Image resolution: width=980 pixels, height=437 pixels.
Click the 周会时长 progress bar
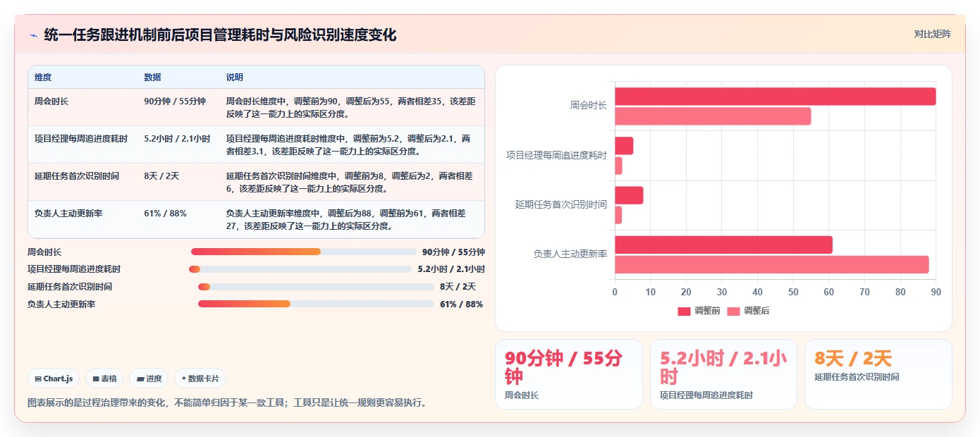tap(304, 252)
